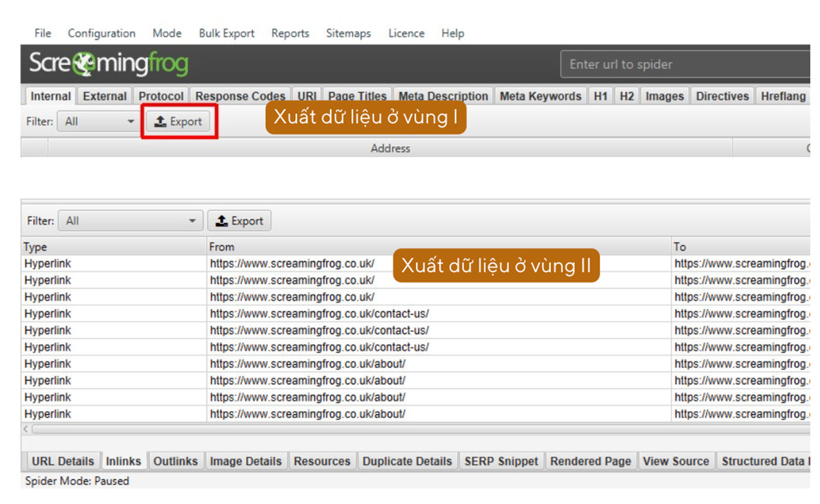This screenshot has width=820, height=504.
Task: Switch to the Meta Keywords tab
Action: [541, 96]
